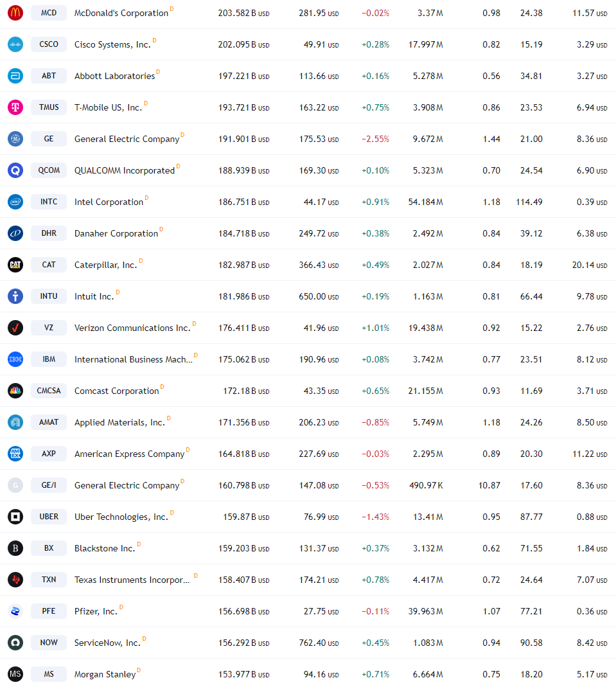Open McDonald's Corporation company link
The image size is (616, 687).
tap(121, 13)
